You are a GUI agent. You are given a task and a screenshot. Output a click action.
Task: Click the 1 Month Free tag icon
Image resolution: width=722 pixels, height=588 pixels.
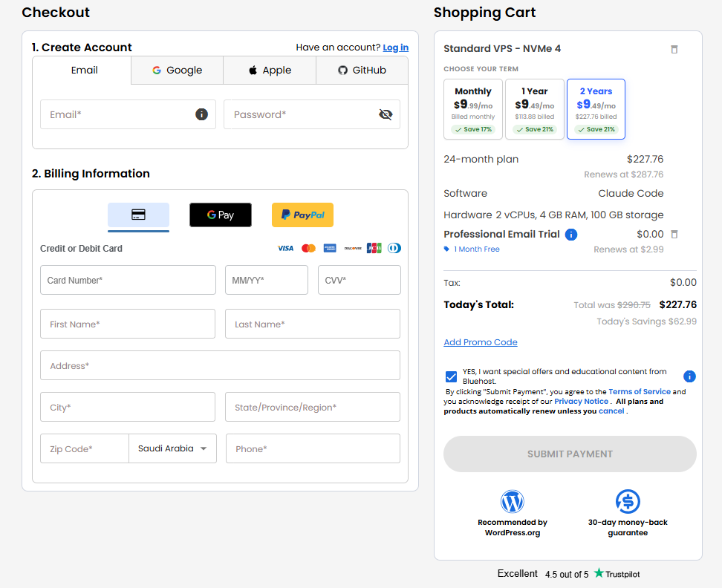click(x=446, y=249)
